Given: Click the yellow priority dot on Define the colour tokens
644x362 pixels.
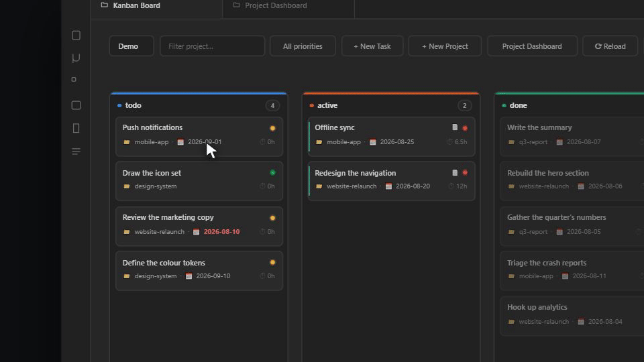Looking at the screenshot, I should (272, 262).
